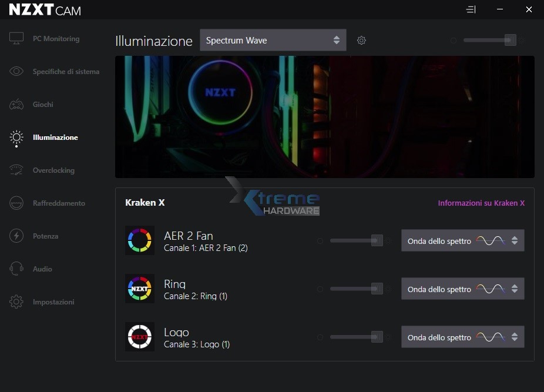Open lighting settings gear next to Spectrum Wave

click(361, 41)
